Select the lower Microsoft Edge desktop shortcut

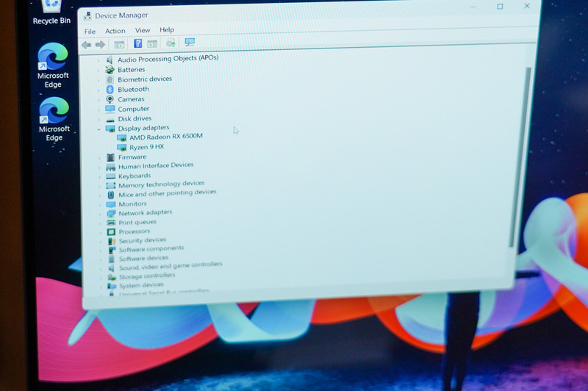tap(54, 119)
